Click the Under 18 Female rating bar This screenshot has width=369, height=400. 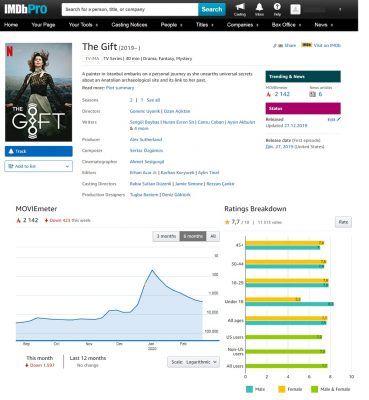[273, 299]
